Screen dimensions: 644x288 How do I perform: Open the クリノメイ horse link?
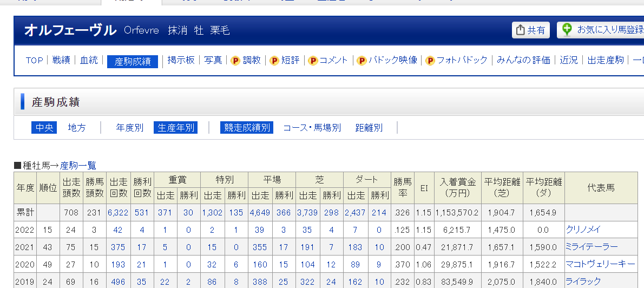(583, 229)
